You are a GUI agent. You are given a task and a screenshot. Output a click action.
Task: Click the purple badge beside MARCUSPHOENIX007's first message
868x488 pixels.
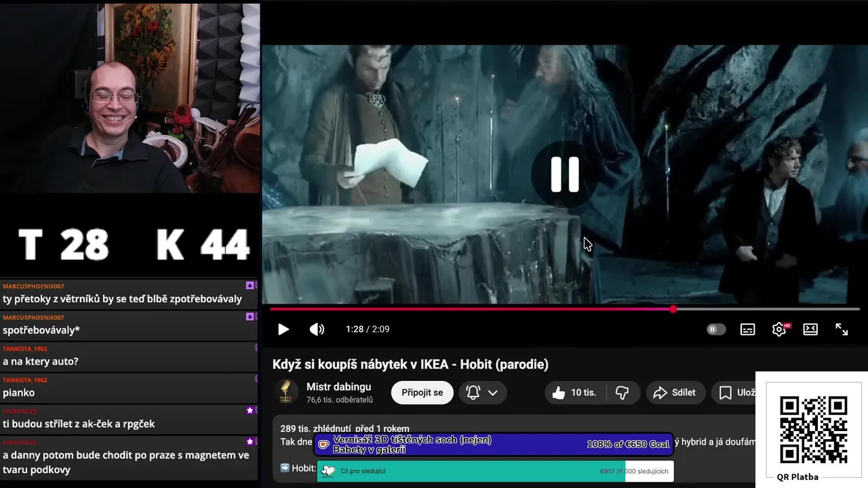250,286
